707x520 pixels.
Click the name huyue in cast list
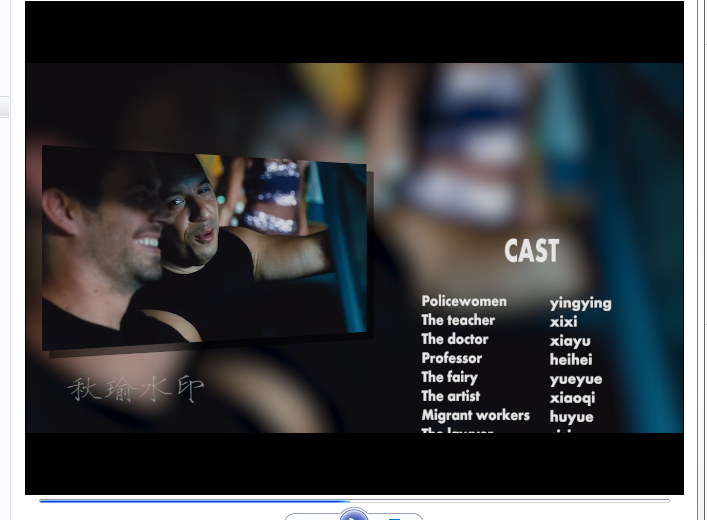(571, 417)
